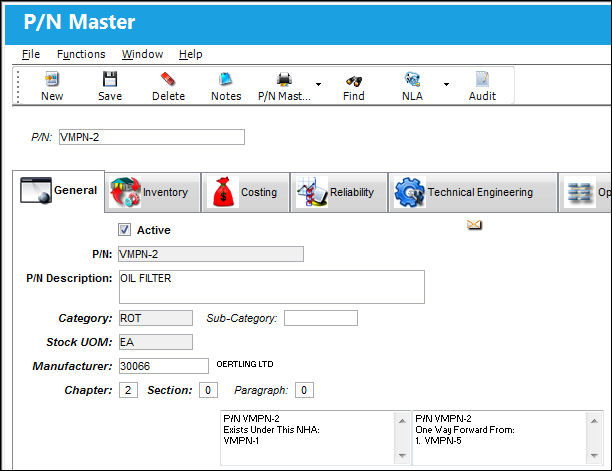Open the Window menu
The image size is (612, 471).
142,54
